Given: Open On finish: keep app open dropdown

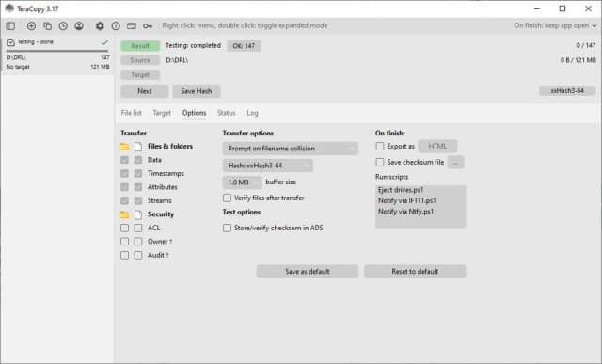Looking at the screenshot, I should pyautogui.click(x=555, y=25).
